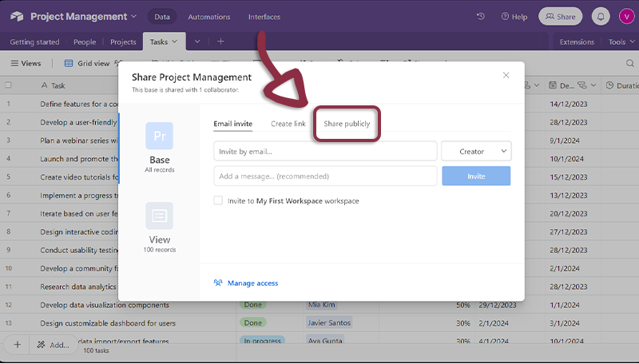
Task: Select the View 100 records option
Action: pyautogui.click(x=159, y=227)
